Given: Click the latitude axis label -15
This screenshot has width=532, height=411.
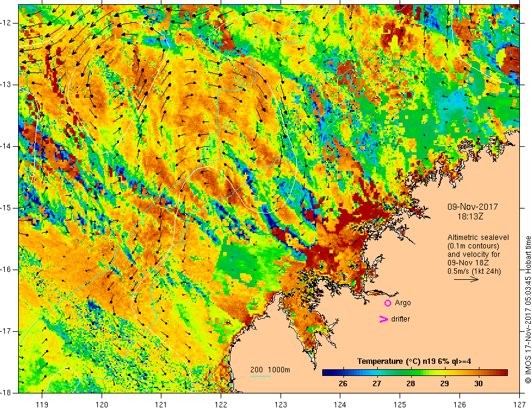Looking at the screenshot, I should coord(6,208).
